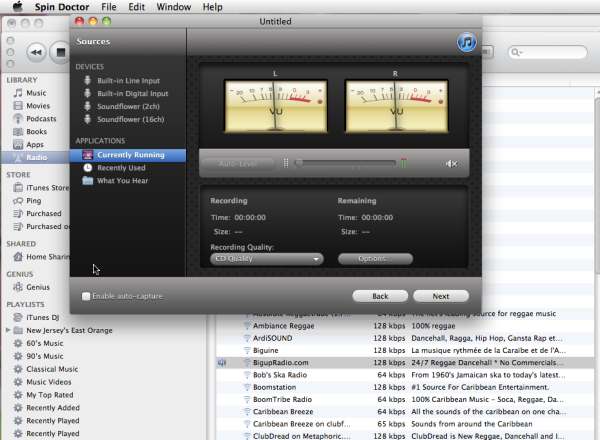This screenshot has height=440, width=600.
Task: Click the Soundflower (2ch) microphone icon
Action: click(88, 106)
